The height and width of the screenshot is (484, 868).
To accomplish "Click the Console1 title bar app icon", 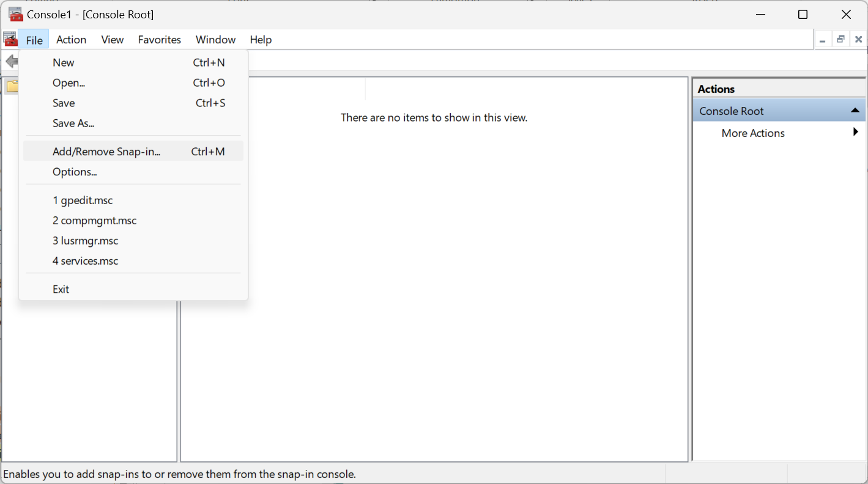I will tap(15, 14).
